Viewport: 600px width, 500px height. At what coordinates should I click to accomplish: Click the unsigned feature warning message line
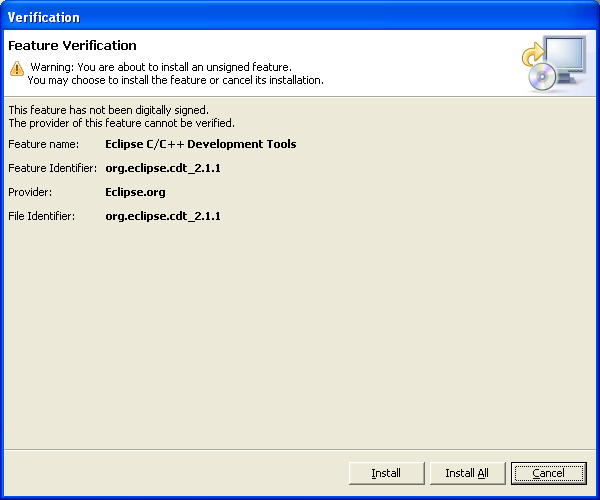point(161,67)
